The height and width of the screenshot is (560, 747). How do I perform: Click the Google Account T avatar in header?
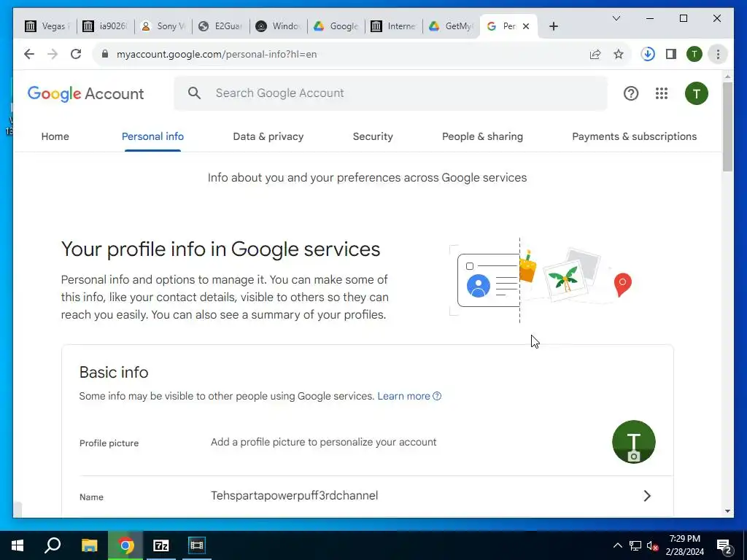[x=697, y=93]
